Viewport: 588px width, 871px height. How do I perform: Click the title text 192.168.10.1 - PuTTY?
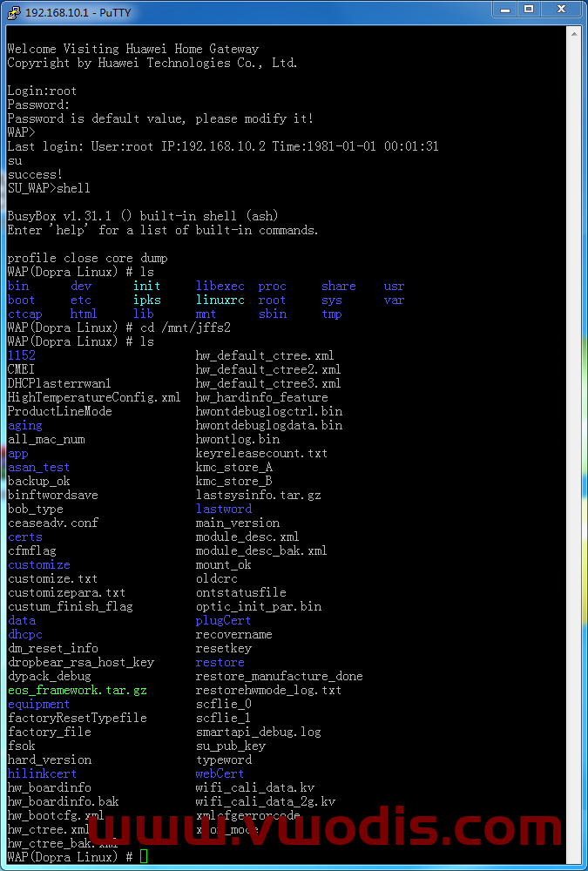[78, 12]
